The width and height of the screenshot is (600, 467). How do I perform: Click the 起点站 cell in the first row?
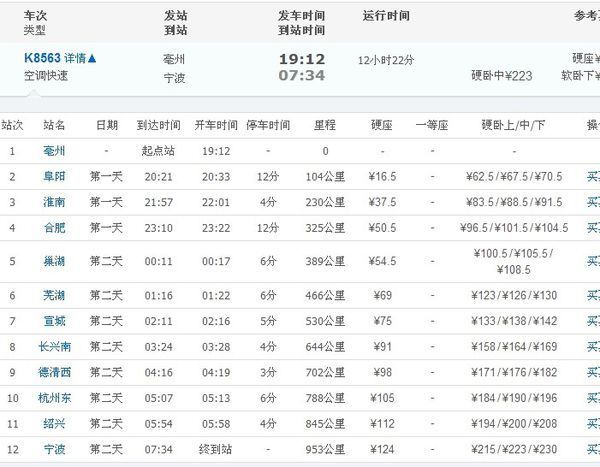pos(158,151)
